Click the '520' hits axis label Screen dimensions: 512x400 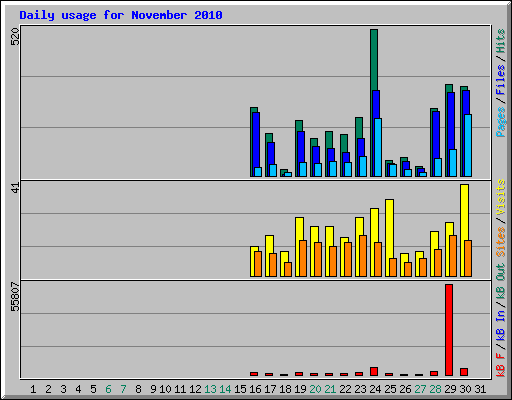point(15,37)
